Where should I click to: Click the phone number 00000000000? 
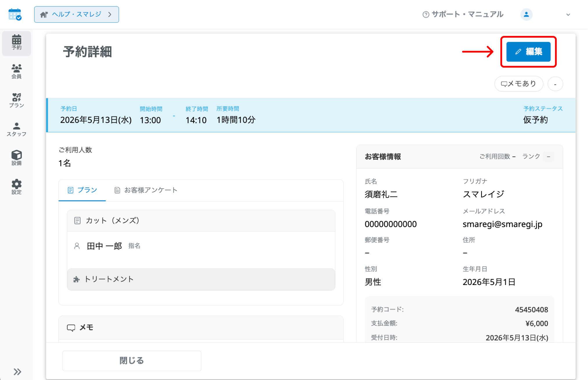tap(391, 224)
